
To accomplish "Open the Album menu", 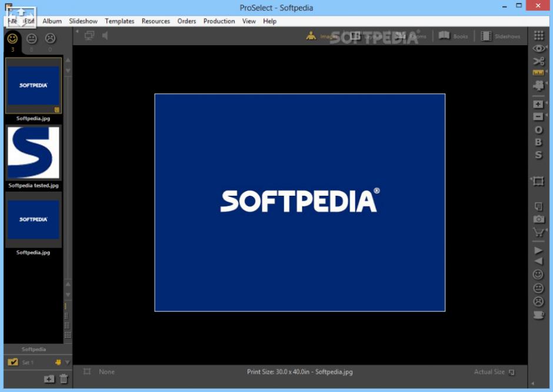I will click(52, 21).
